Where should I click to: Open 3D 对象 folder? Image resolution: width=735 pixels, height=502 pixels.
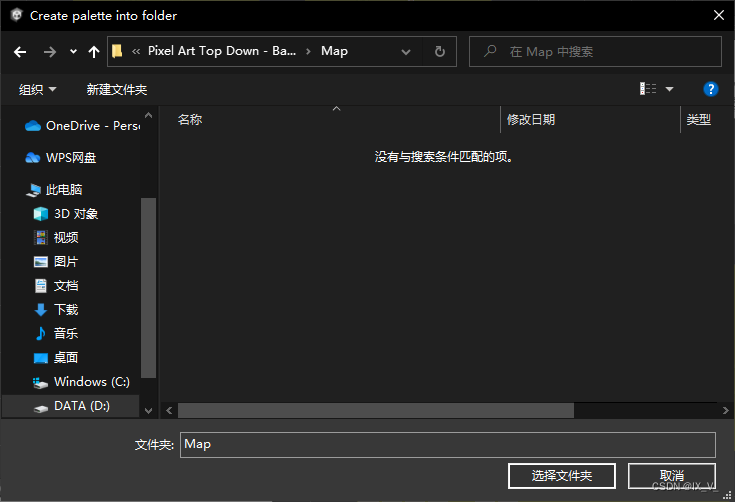coord(75,214)
